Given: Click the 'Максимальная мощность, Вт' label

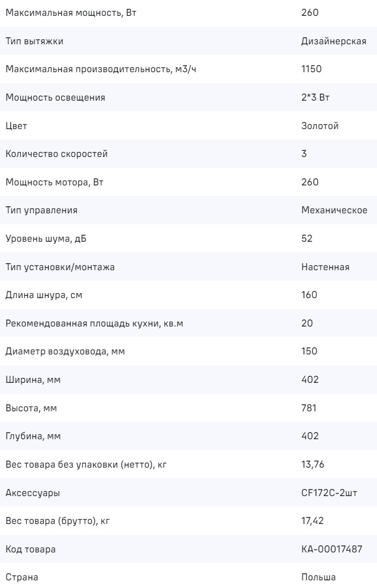Looking at the screenshot, I should pos(71,13).
